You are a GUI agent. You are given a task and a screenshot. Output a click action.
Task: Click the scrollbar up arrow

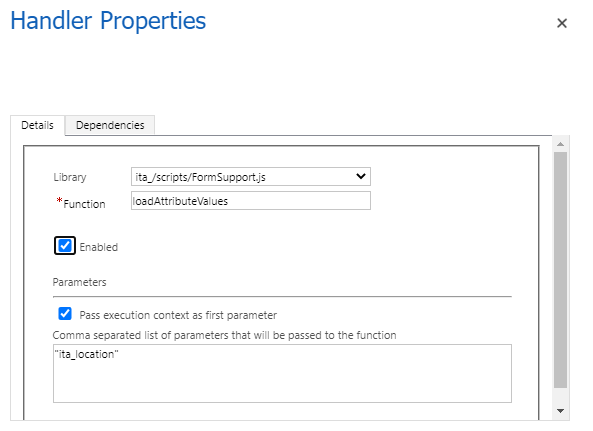pos(560,144)
